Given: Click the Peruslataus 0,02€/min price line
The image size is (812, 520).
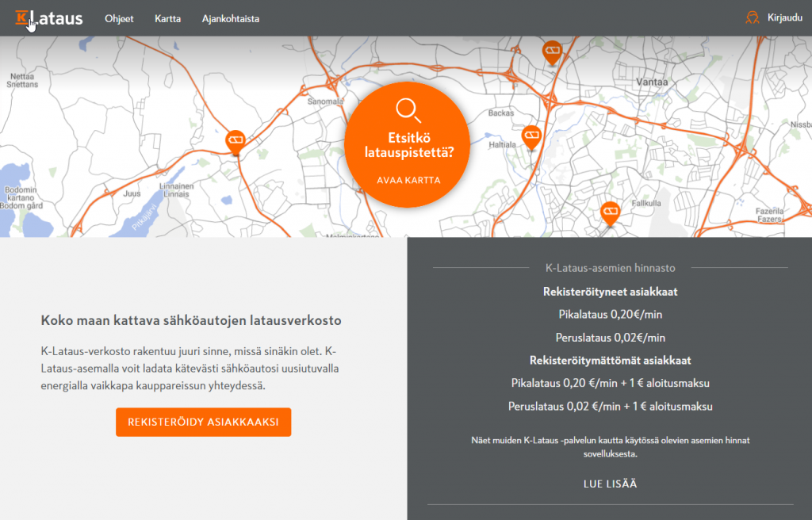Looking at the screenshot, I should click(x=610, y=338).
